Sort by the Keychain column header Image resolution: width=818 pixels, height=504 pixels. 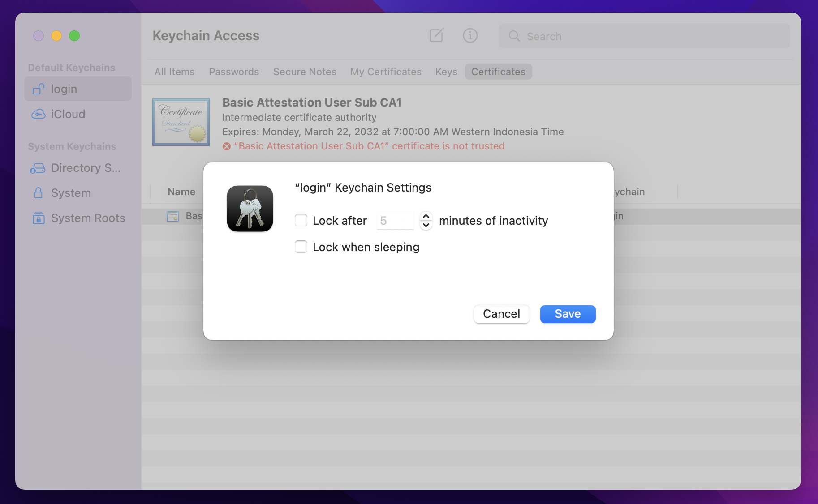coord(629,192)
